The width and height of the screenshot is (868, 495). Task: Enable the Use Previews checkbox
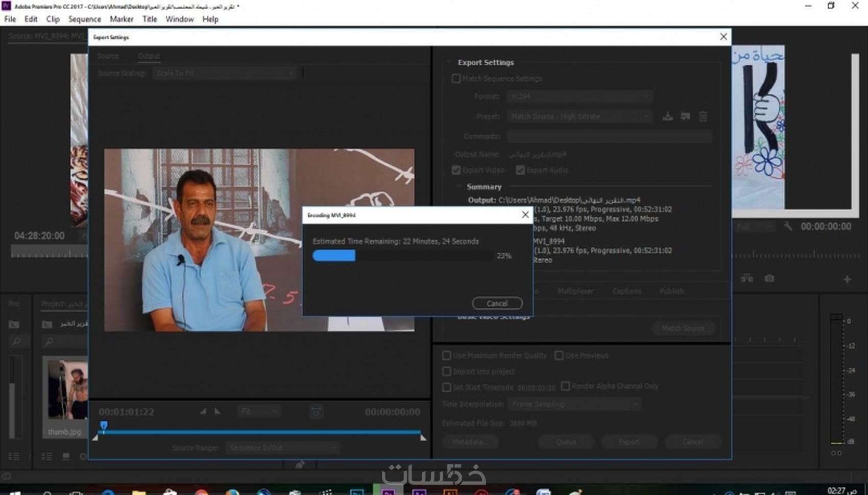click(x=559, y=355)
